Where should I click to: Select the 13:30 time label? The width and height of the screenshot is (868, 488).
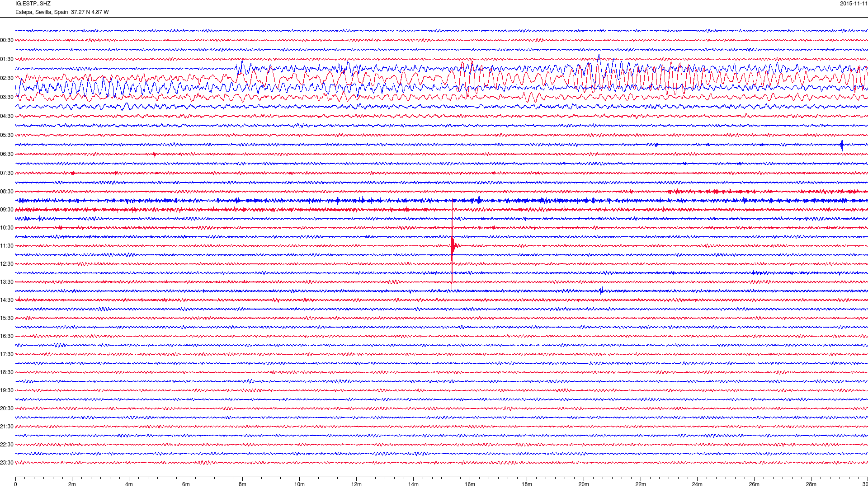tap(7, 282)
